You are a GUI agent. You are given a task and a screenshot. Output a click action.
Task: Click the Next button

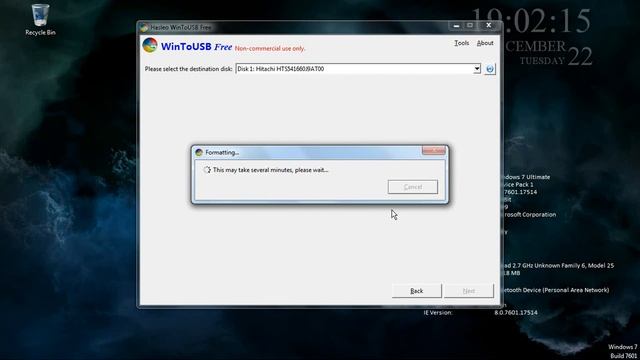tap(469, 291)
